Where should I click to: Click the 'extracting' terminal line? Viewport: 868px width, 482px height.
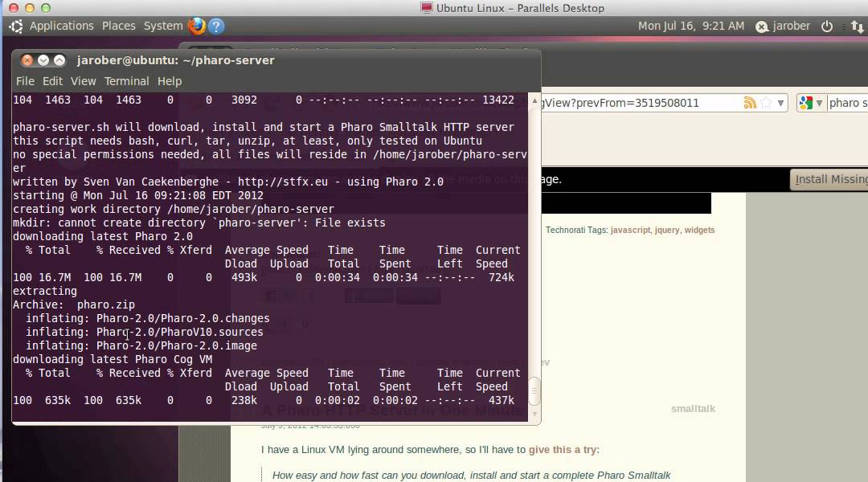pyautogui.click(x=45, y=291)
